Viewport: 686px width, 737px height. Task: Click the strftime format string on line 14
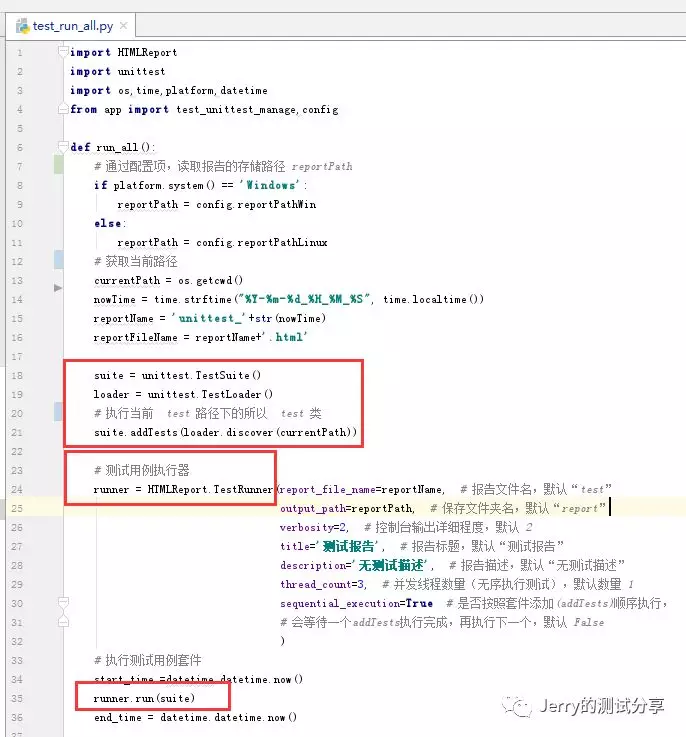click(x=305, y=299)
